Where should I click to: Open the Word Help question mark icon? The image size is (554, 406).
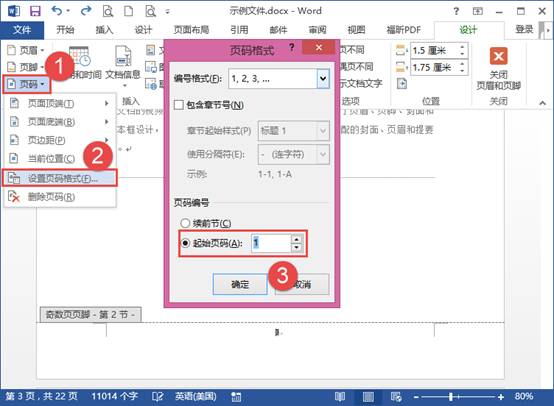(456, 11)
